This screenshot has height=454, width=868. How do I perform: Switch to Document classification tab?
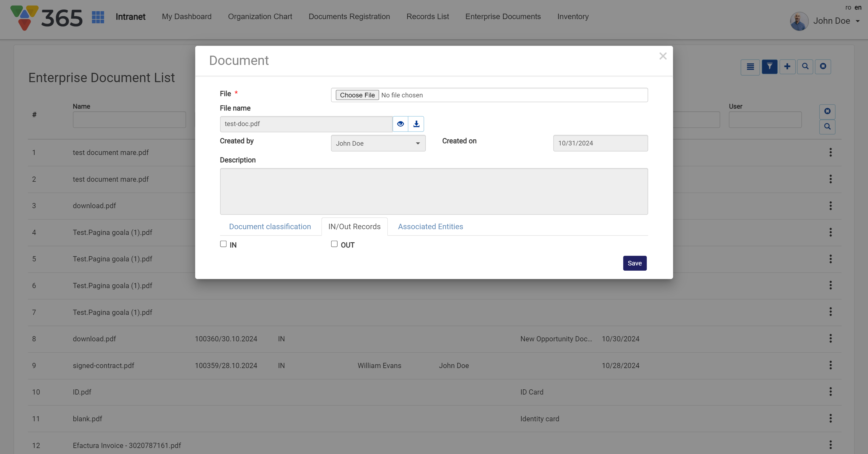tap(270, 227)
